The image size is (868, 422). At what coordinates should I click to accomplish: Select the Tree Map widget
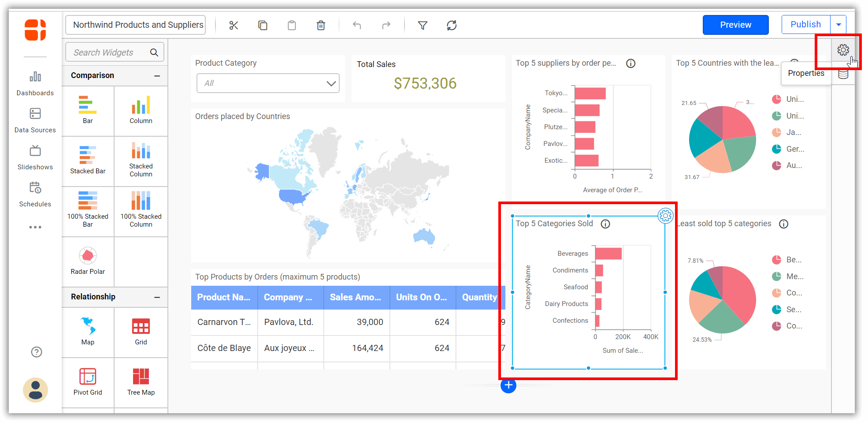pos(141,382)
